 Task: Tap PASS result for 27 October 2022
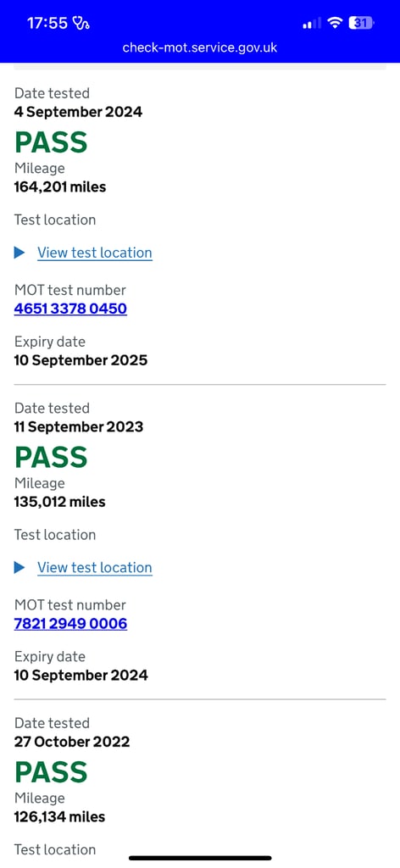pyautogui.click(x=51, y=771)
